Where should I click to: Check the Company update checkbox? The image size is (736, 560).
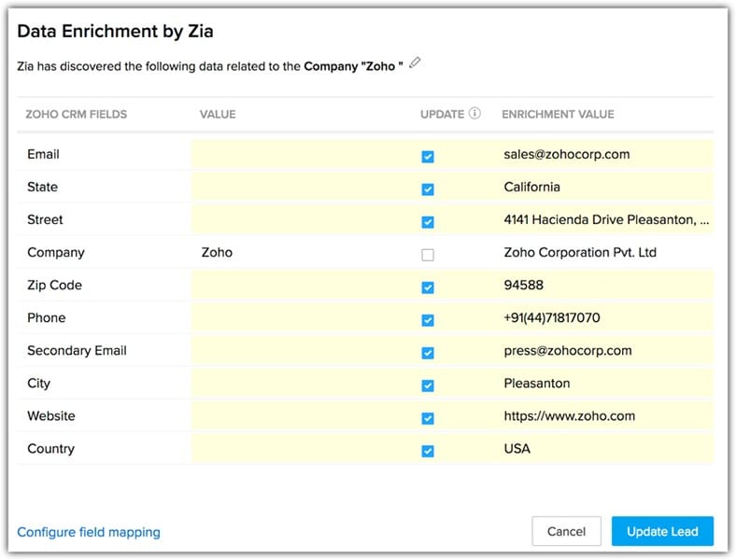point(428,255)
